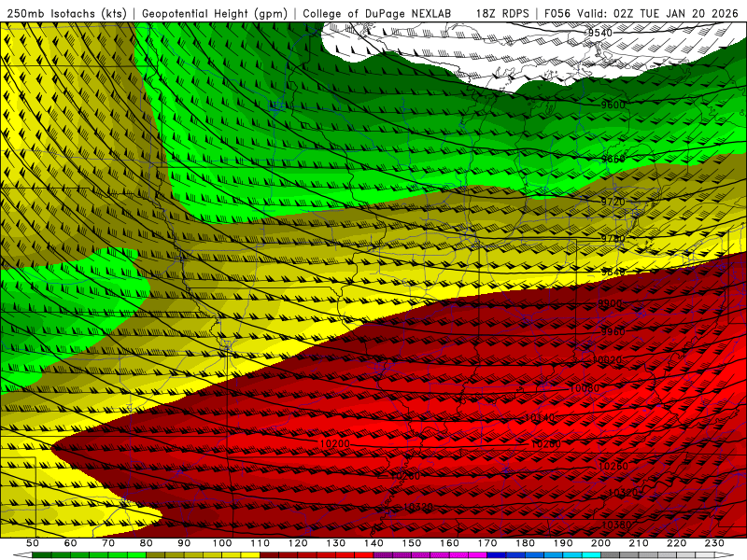
Task: Click the "250mb Isotachs (kts)" title text
Action: click(66, 13)
